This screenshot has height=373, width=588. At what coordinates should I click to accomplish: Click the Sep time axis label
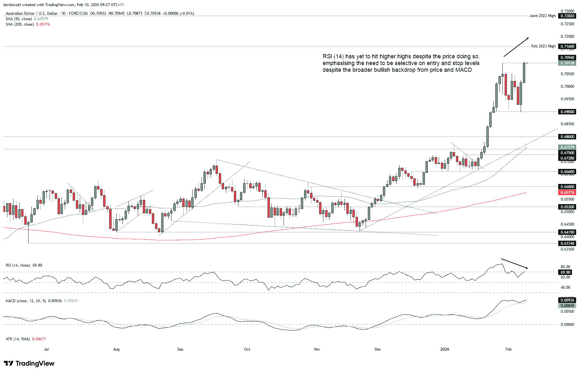tap(180, 349)
